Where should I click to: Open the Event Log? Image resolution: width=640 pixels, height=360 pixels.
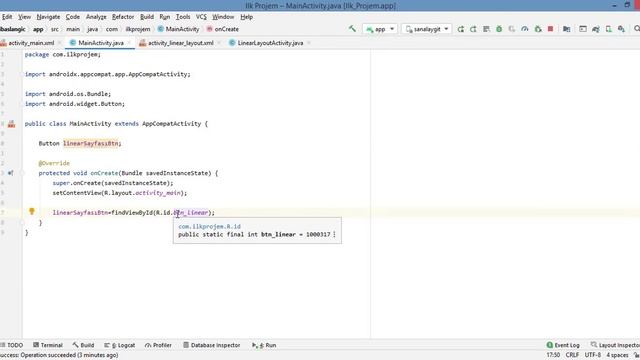563,345
